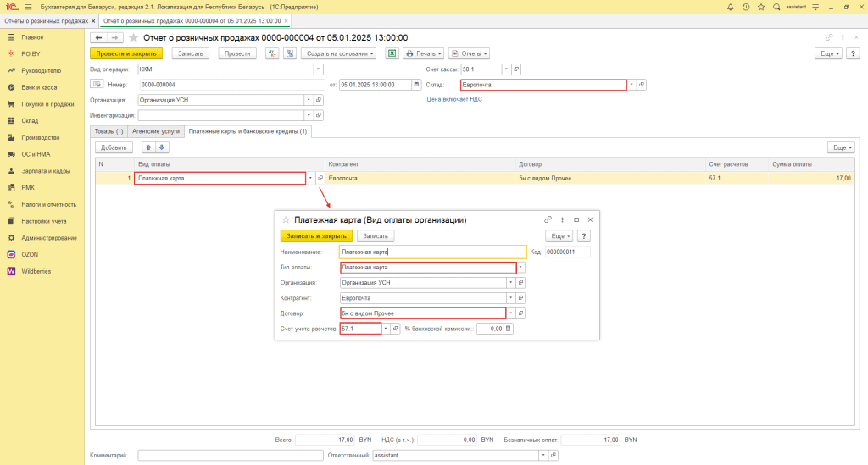Move table row down
Viewport: 868px width, 465px height.
click(x=162, y=147)
